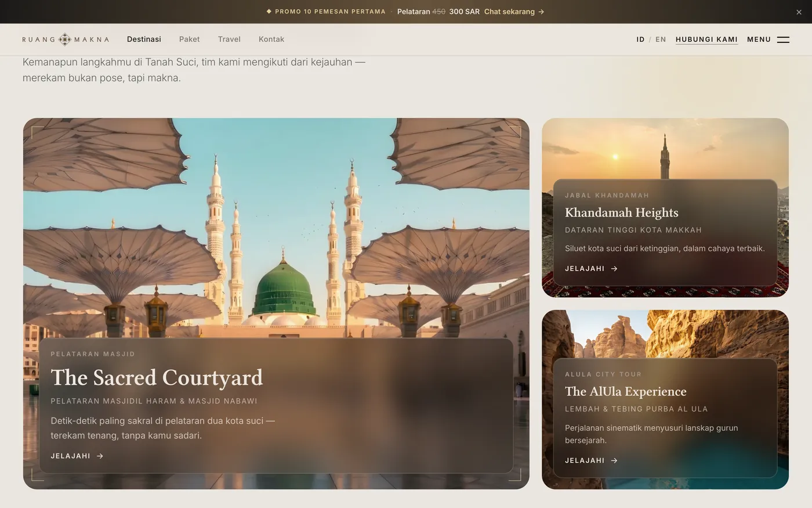Click the Hubungi Kami link
The width and height of the screenshot is (812, 508).
[x=706, y=39]
